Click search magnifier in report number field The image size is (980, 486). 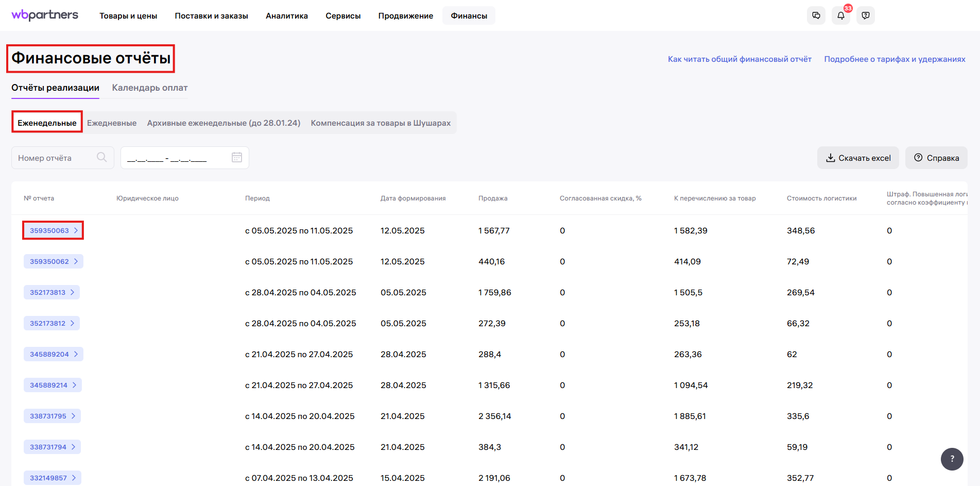(102, 157)
